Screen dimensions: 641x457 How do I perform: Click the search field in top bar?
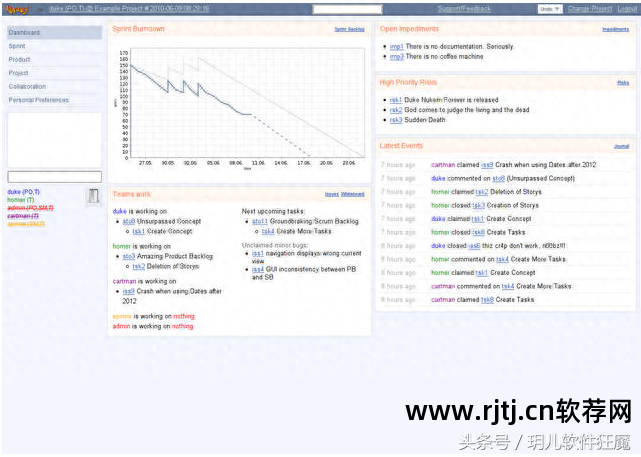(347, 9)
